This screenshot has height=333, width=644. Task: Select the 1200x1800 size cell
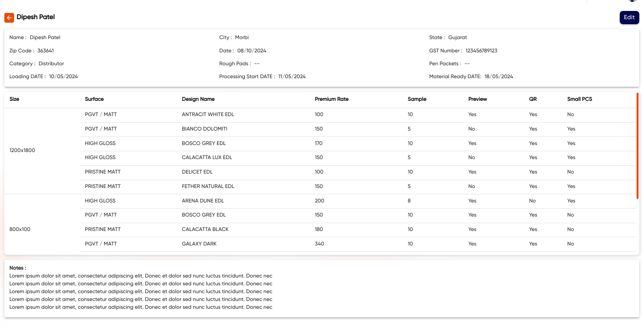pos(22,150)
